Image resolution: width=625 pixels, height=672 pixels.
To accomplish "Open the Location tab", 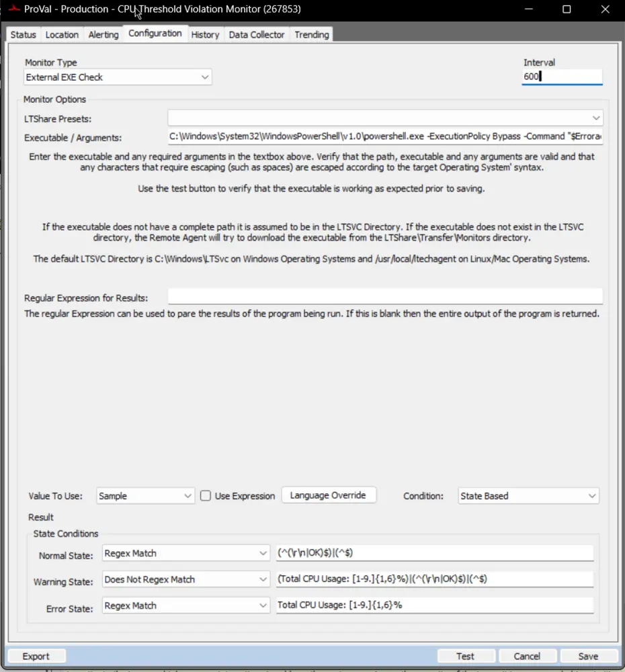I will [x=62, y=35].
